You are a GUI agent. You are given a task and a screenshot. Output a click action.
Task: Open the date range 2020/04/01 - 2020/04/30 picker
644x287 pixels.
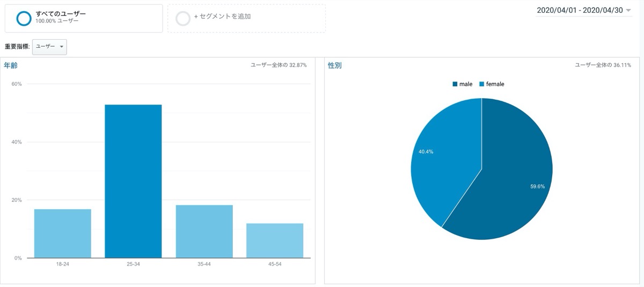[x=584, y=10]
